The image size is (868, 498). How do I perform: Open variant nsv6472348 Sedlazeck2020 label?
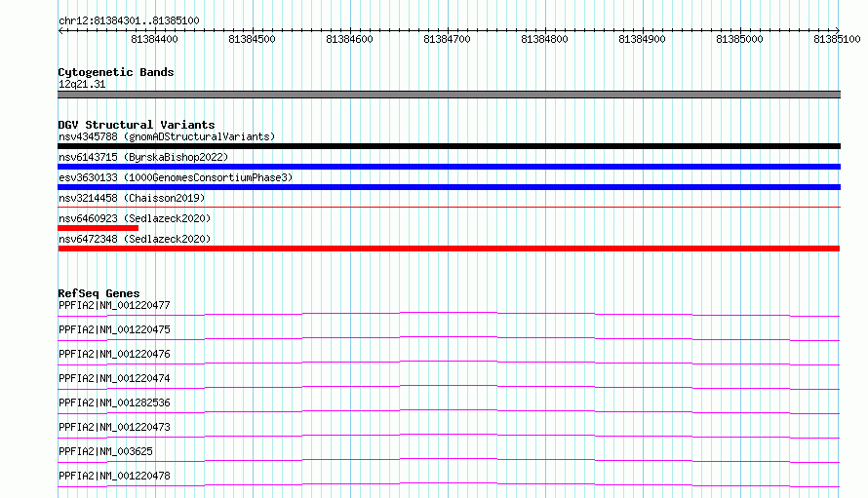pos(135,239)
